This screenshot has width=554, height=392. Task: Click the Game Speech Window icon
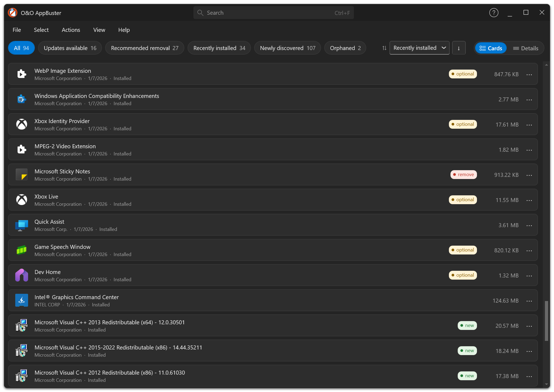click(22, 250)
